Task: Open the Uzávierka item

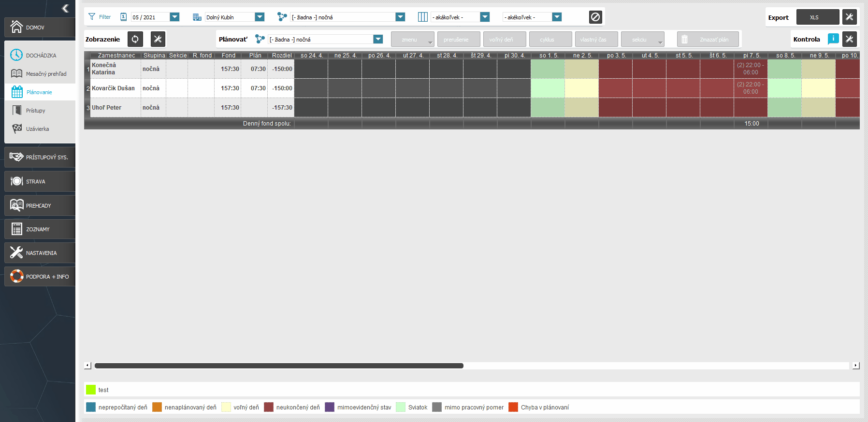Action: 40,129
